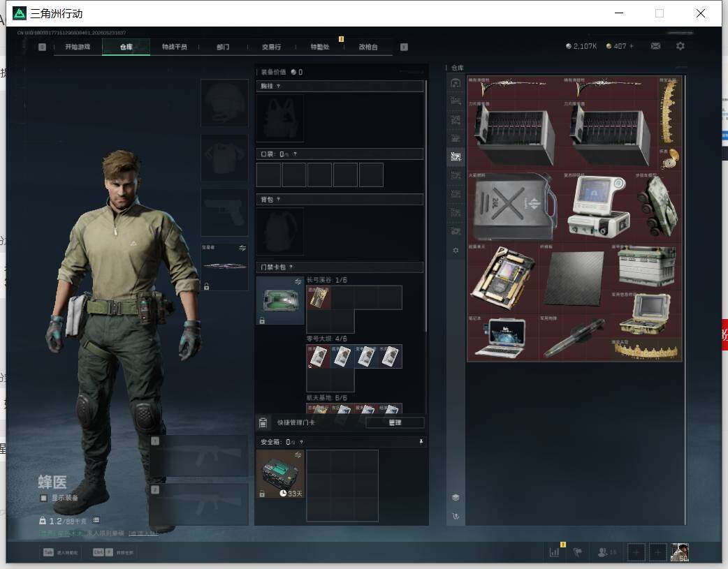This screenshot has width=728, height=569.
Task: Click the green keycard wallet case
Action: [280, 300]
